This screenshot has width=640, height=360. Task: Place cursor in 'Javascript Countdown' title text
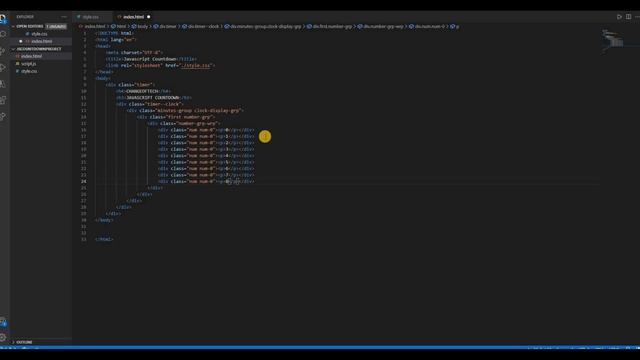click(150, 59)
